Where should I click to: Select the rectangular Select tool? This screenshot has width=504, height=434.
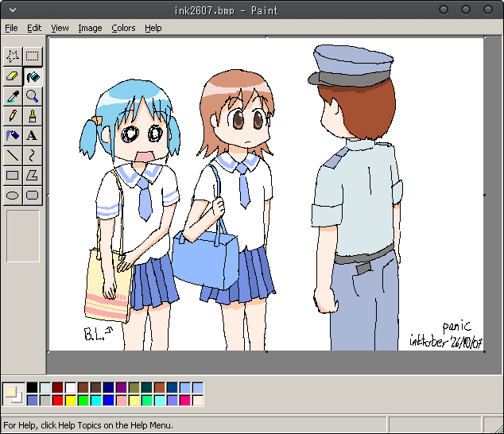[33, 56]
